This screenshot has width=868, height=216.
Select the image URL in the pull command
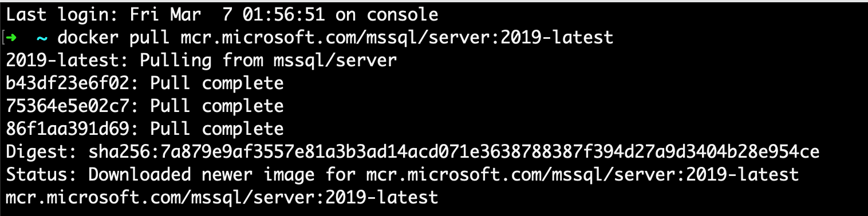click(396, 38)
